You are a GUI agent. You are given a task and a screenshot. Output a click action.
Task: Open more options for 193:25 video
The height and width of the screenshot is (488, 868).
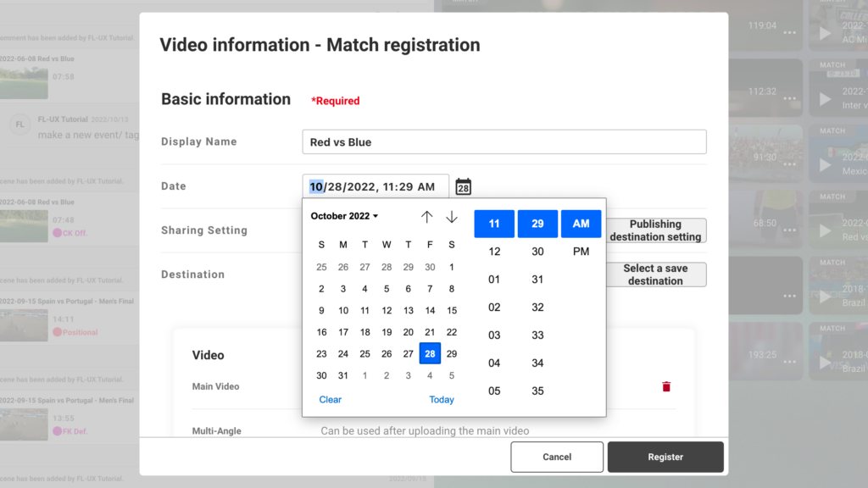(x=789, y=362)
